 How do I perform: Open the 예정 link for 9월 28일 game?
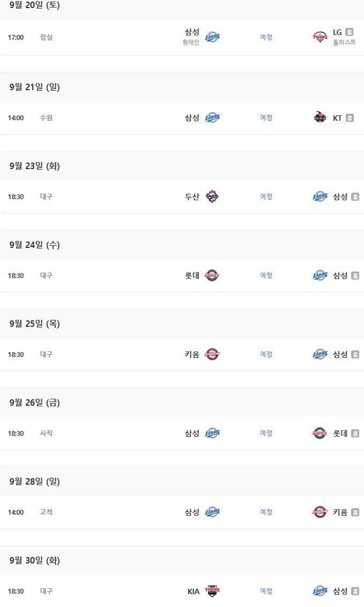pyautogui.click(x=266, y=512)
